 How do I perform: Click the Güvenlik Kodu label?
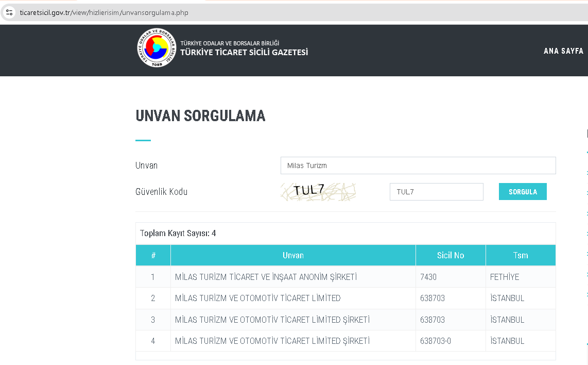click(161, 192)
